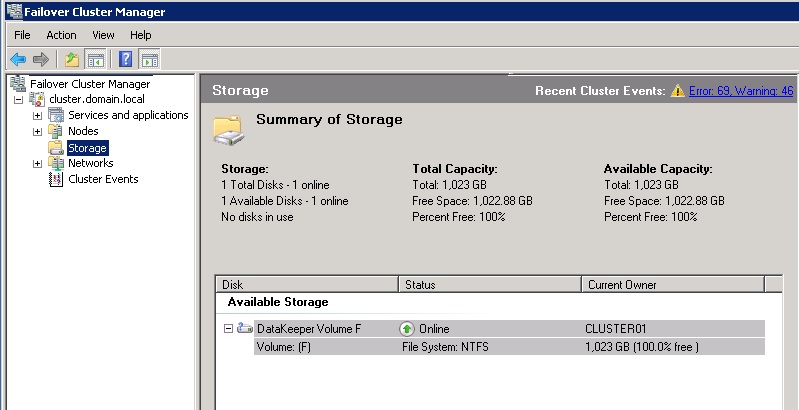Click the Failover Cluster Manager title bar icon
Image resolution: width=799 pixels, height=410 pixels.
14,11
